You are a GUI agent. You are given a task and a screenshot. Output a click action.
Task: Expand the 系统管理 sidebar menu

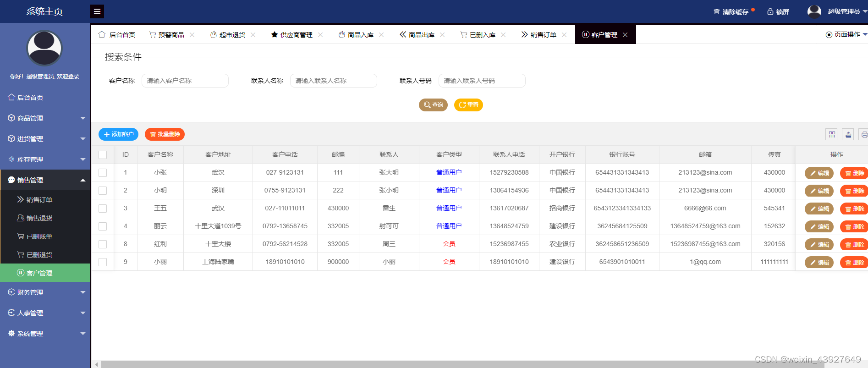pos(45,333)
